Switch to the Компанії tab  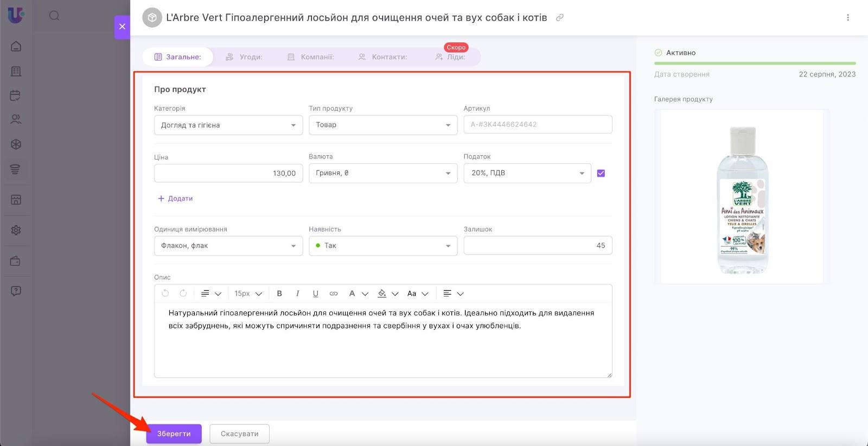coord(311,57)
